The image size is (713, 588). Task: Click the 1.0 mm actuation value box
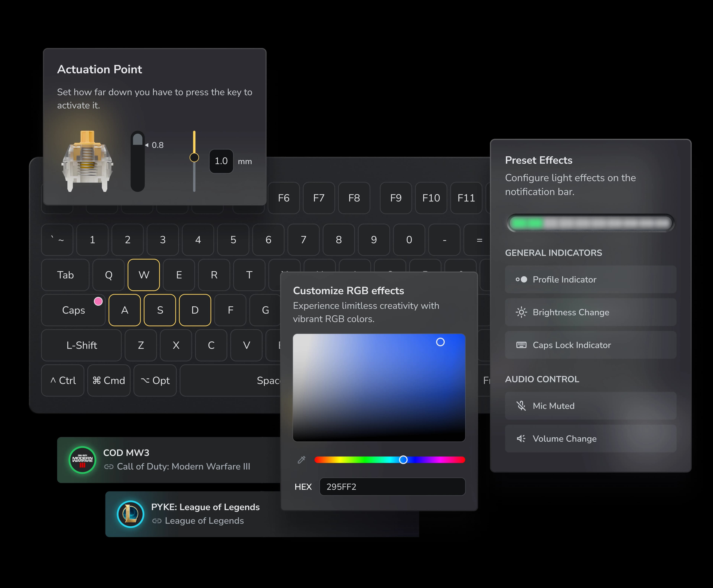221,161
